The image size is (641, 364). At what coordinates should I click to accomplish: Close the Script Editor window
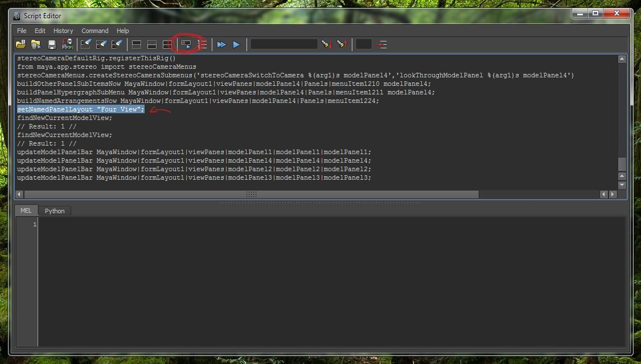point(617,14)
